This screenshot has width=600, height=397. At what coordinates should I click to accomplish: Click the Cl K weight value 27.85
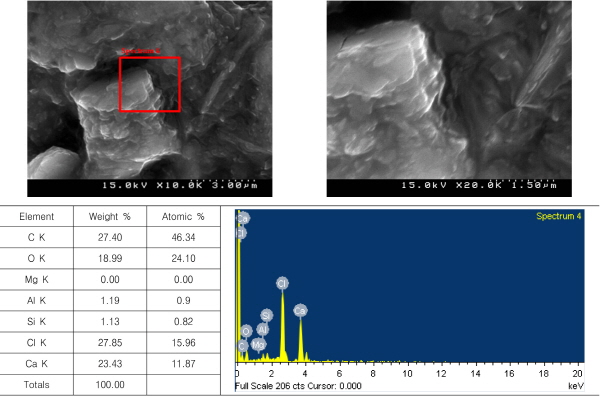tap(110, 343)
